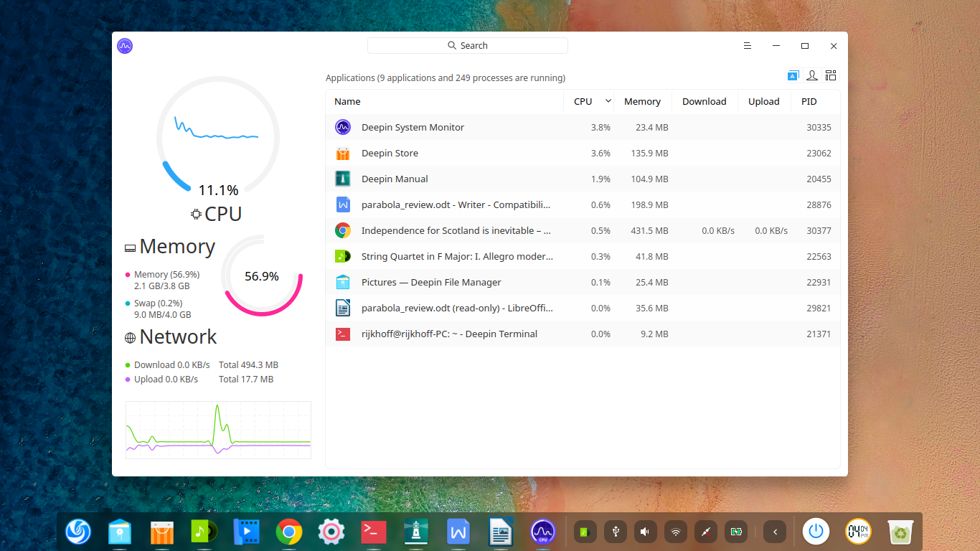
Task: Click the power button in dock
Action: tap(816, 532)
